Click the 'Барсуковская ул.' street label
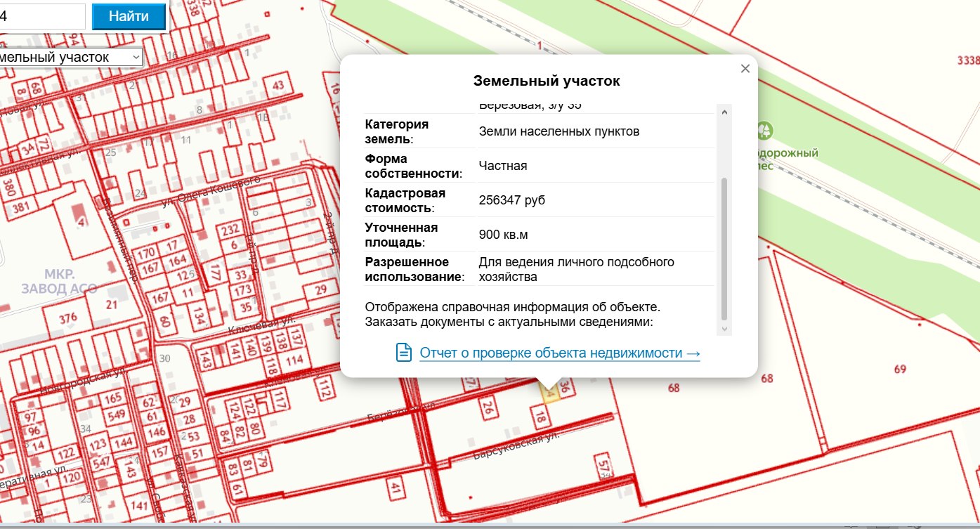980x529 pixels. pyautogui.click(x=516, y=445)
